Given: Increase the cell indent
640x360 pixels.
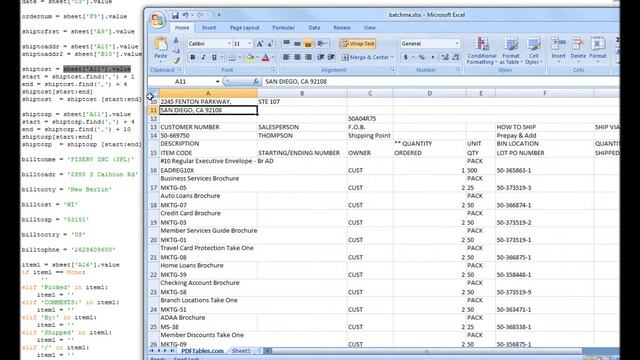Looking at the screenshot, I should (331, 57).
